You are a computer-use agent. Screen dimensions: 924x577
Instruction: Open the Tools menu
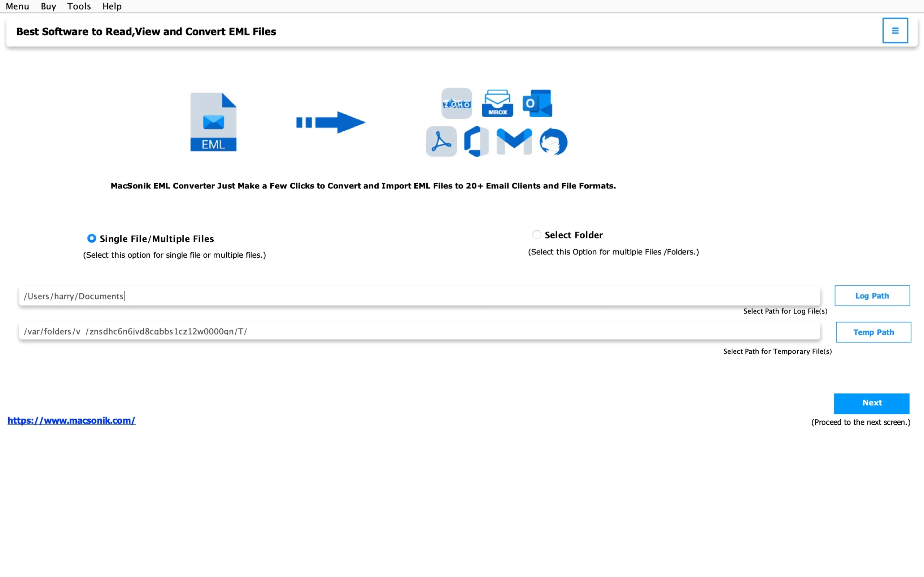click(79, 6)
